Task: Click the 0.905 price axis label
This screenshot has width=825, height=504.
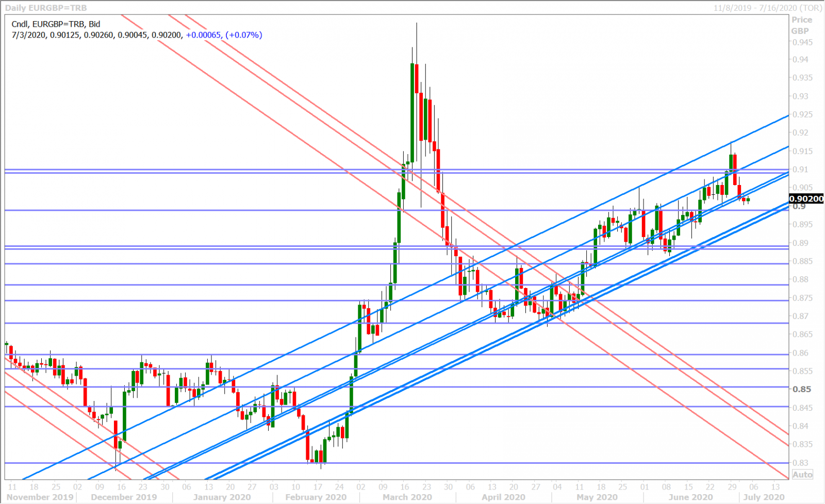Action: point(802,188)
